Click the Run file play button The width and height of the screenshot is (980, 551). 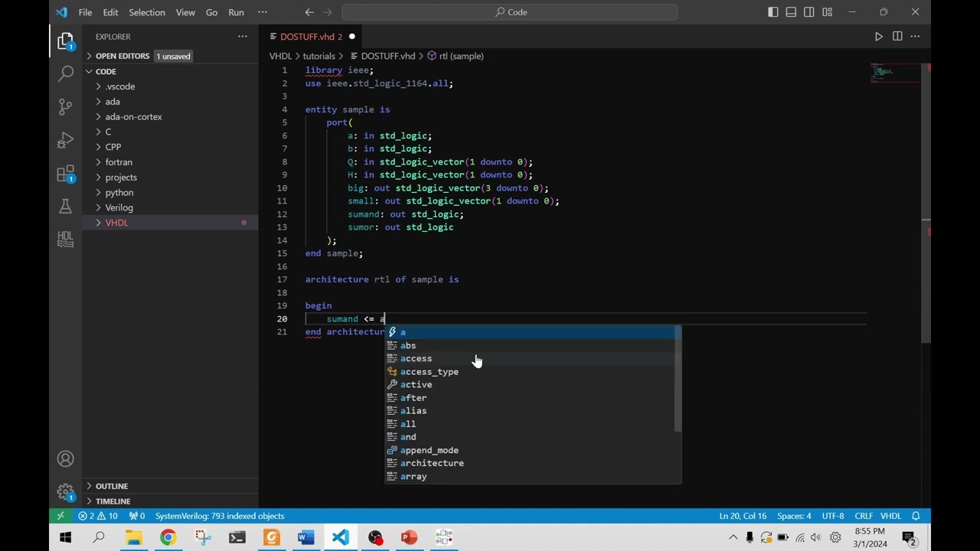(x=878, y=37)
